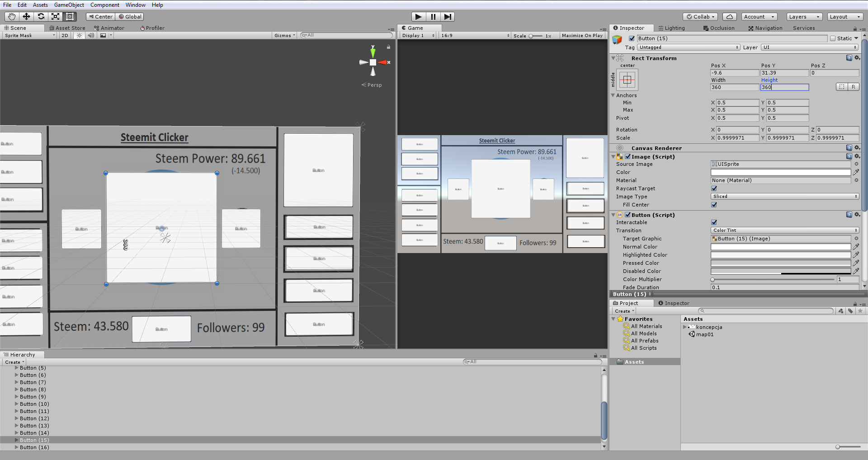Uncheck the Interactable checkbox
Viewport: 868px width, 460px height.
pos(714,222)
